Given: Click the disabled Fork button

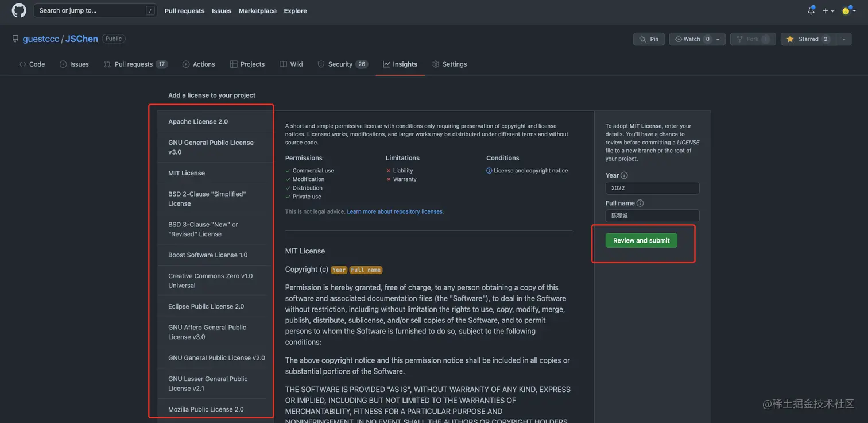Looking at the screenshot, I should click(753, 39).
